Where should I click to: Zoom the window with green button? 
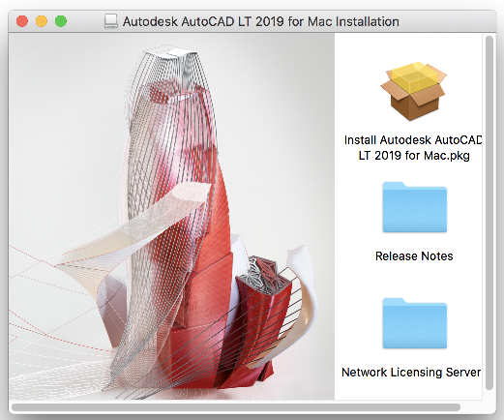61,21
